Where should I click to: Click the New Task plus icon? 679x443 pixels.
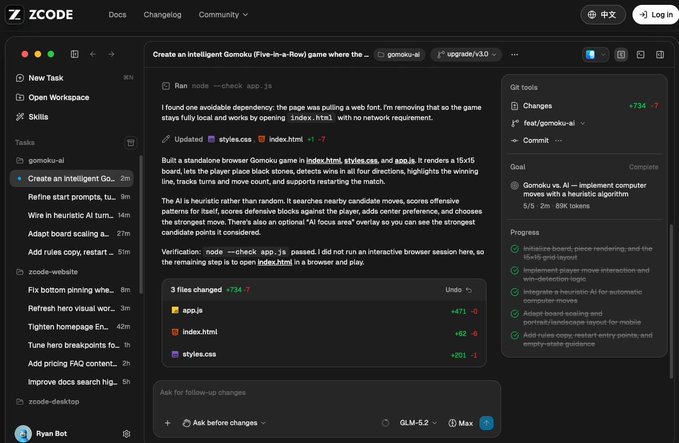(19, 78)
